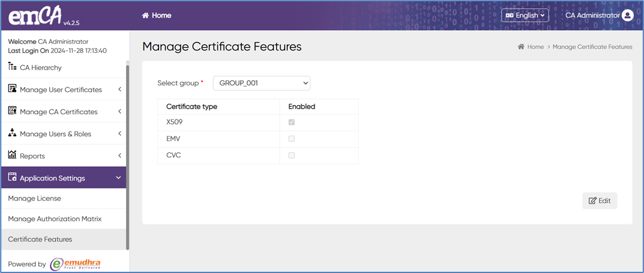Screen dimensions: 644x273
Task: Open Manage License menu item
Action: 35,199
